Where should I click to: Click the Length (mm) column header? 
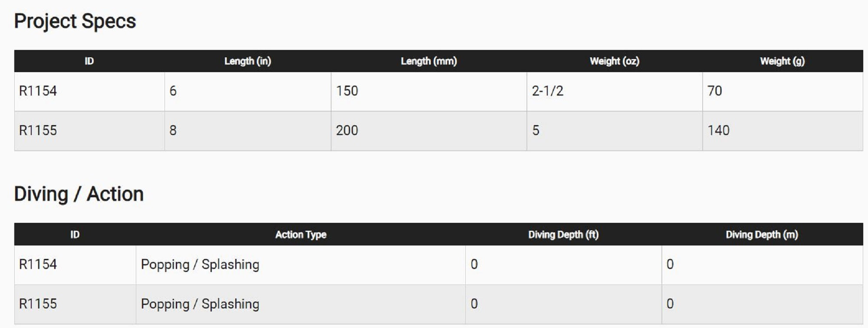click(428, 61)
